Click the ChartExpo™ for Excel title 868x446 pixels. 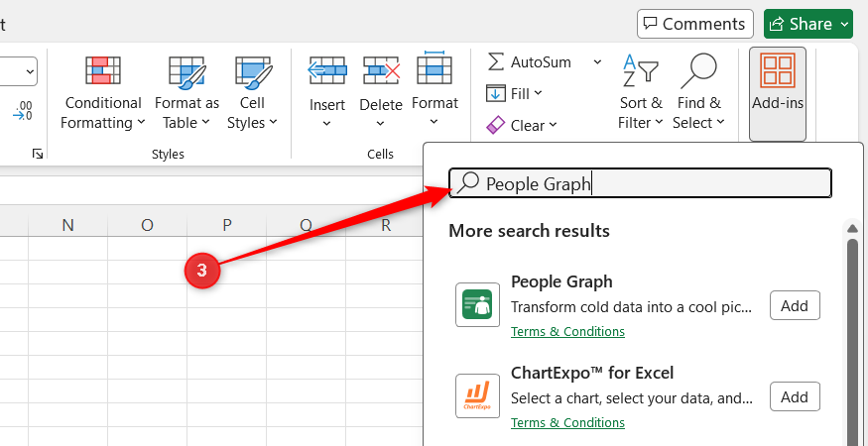pos(592,373)
